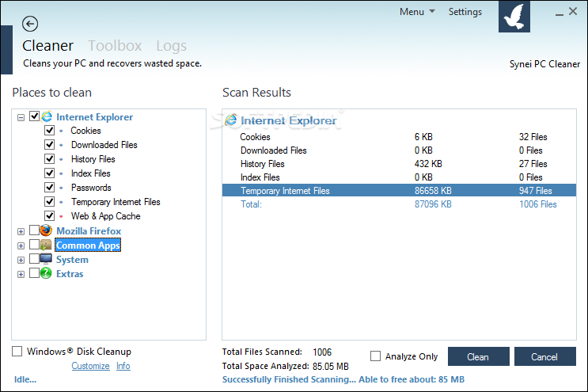
Task: Minimize the Synei PC Cleaner window
Action: 560,13
